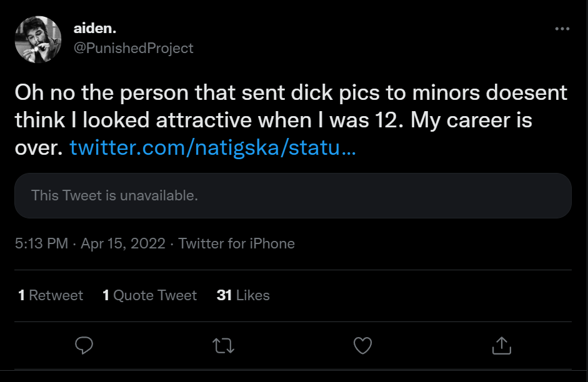Click the unavailable quoted tweet box

293,195
